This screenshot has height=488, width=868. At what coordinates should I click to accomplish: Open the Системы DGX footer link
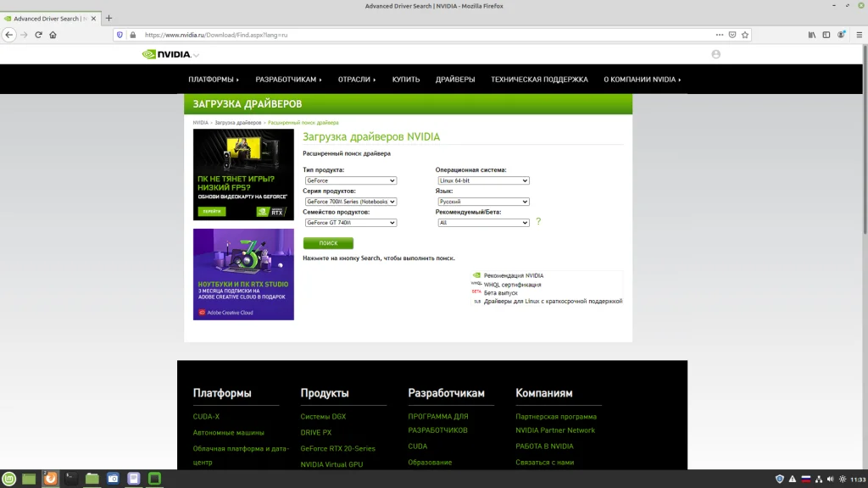(x=323, y=417)
